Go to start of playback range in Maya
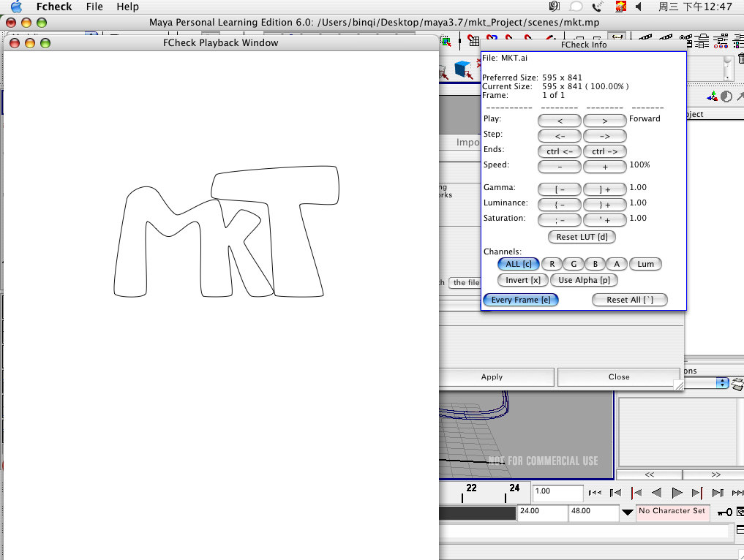744x560 pixels. pos(595,493)
